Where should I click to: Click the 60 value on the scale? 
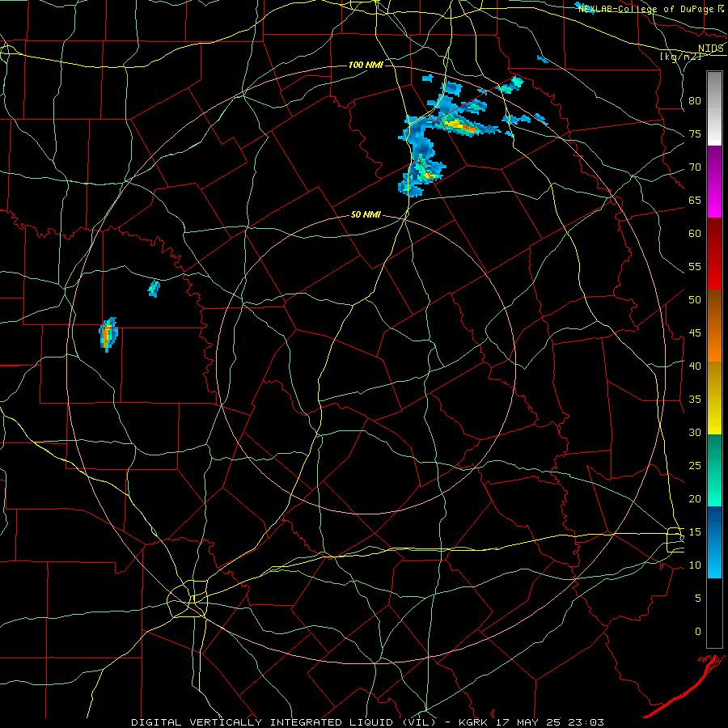pos(695,234)
